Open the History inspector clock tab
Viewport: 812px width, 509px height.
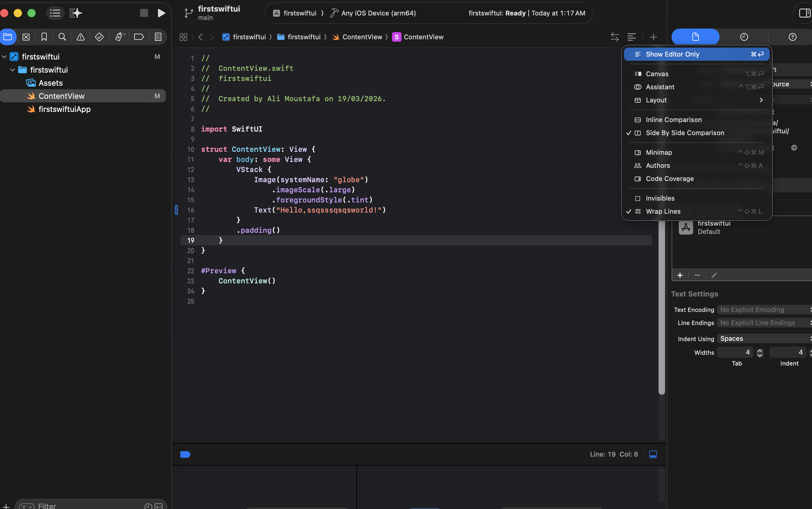point(744,37)
